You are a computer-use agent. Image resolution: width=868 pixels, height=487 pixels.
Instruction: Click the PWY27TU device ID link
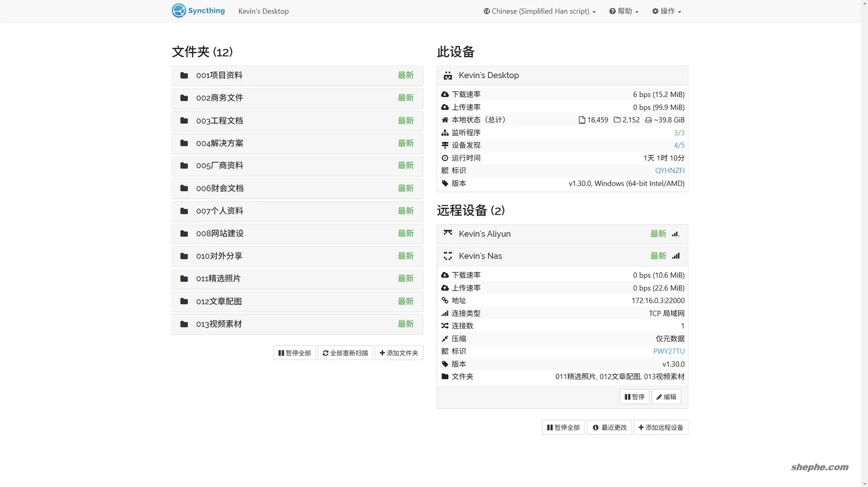pyautogui.click(x=669, y=351)
